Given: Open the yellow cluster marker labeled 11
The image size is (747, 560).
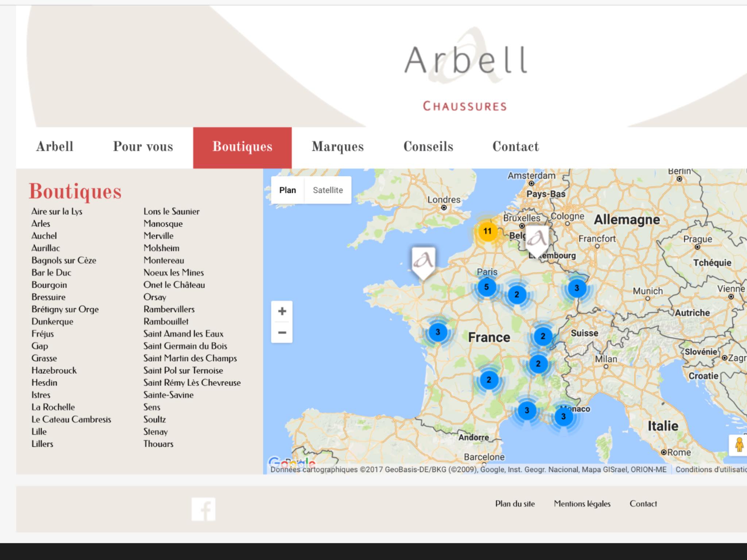Looking at the screenshot, I should tap(487, 231).
